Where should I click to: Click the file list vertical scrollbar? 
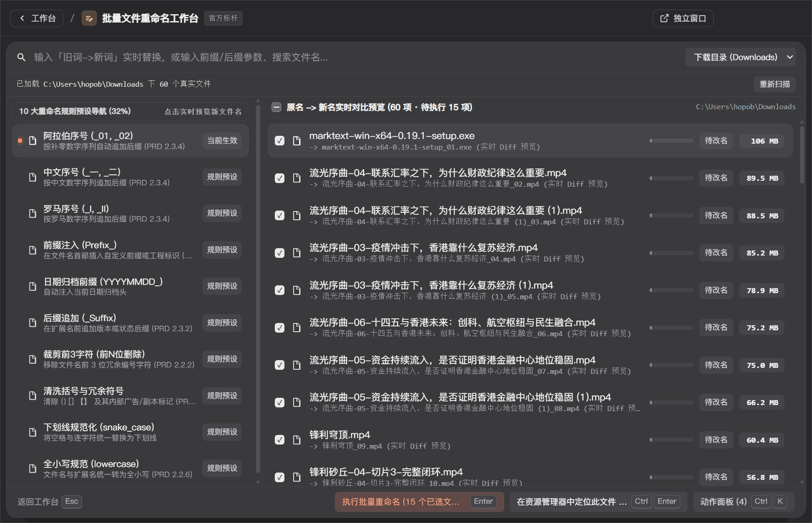click(802, 156)
